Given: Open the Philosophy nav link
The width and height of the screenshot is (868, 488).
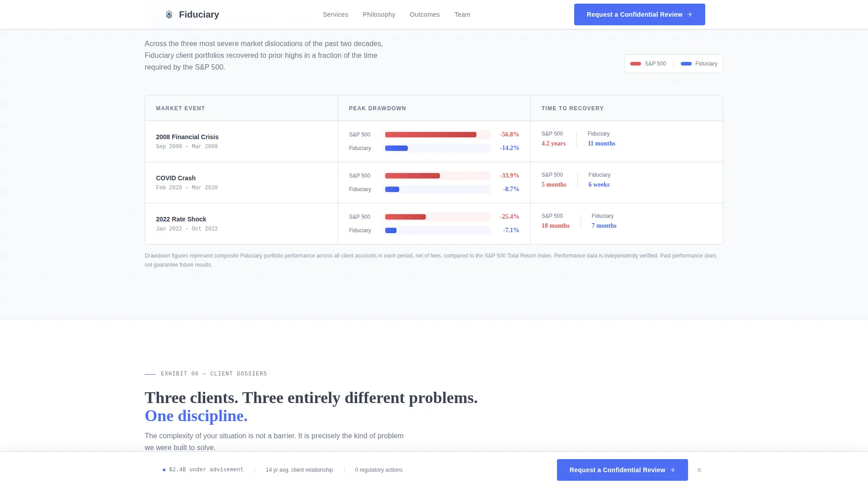Looking at the screenshot, I should [x=379, y=14].
